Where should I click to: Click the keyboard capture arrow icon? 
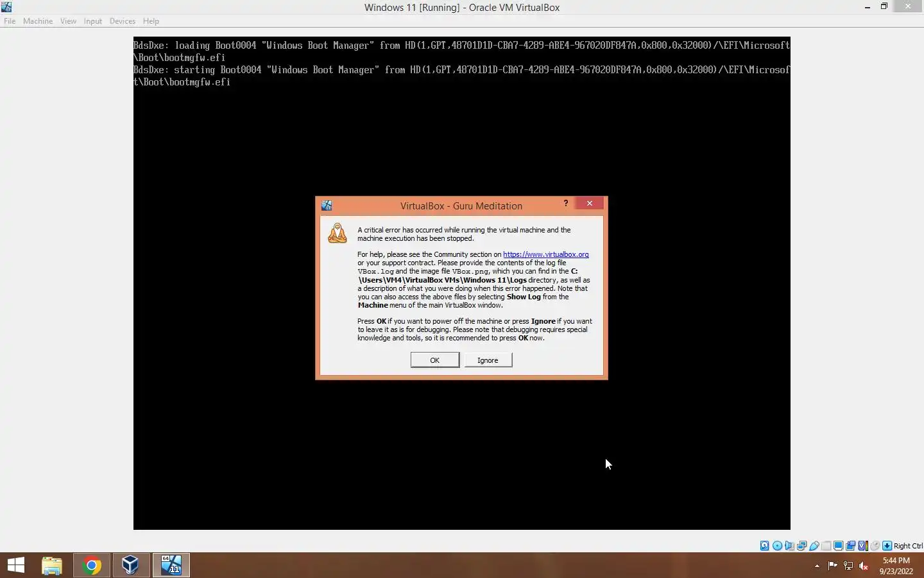(887, 546)
